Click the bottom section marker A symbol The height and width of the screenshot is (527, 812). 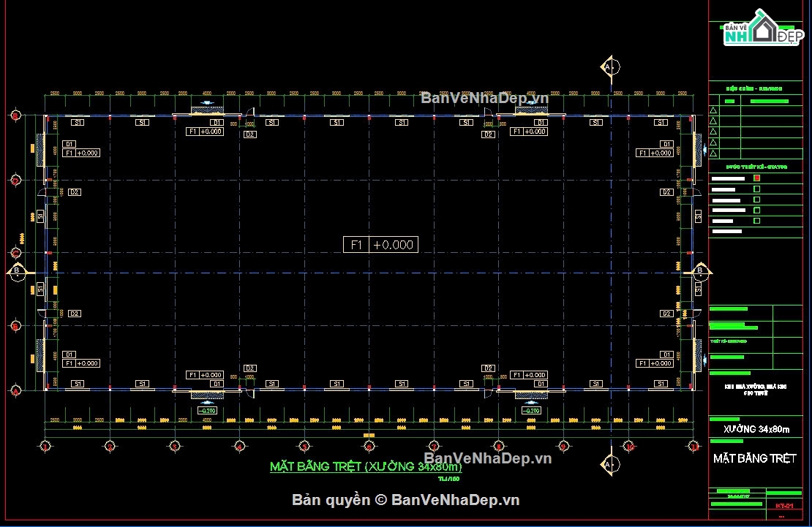click(x=607, y=464)
